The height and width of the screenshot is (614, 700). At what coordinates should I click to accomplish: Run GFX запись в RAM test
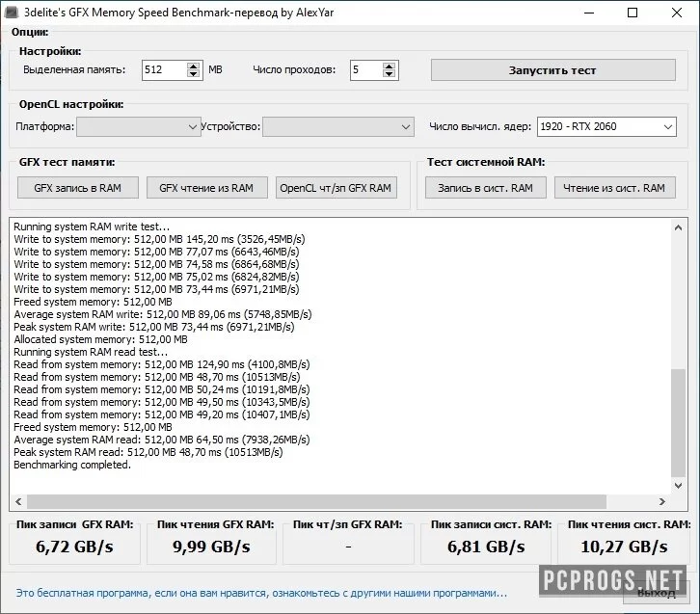pyautogui.click(x=78, y=188)
